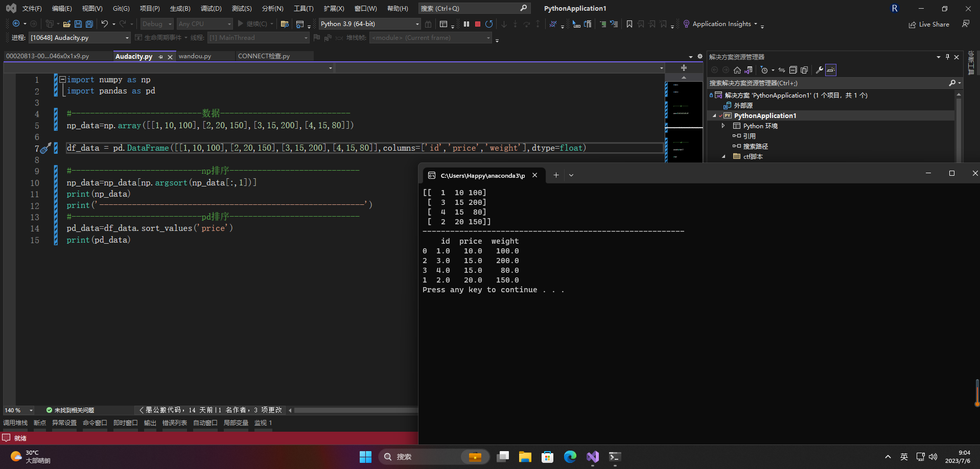Expand the Python 环境 tree node
Viewport: 980px width, 469px height.
[x=723, y=126]
